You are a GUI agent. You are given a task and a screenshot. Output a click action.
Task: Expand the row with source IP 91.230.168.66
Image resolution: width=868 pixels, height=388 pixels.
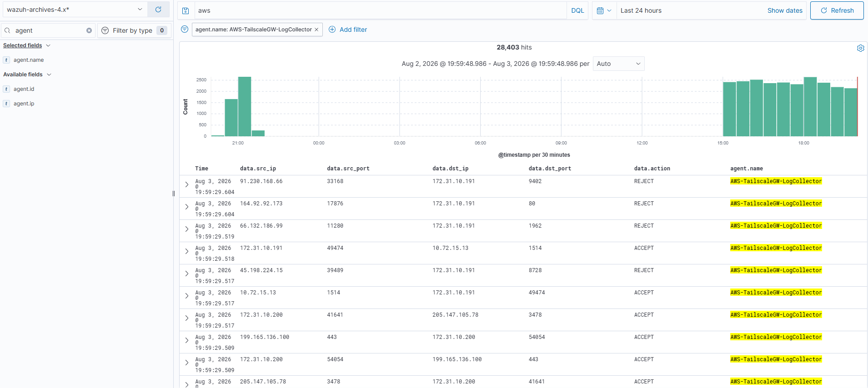pyautogui.click(x=186, y=184)
